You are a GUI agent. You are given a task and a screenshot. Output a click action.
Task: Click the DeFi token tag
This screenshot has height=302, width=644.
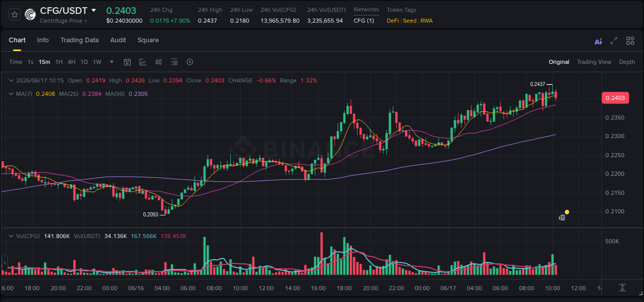393,21
